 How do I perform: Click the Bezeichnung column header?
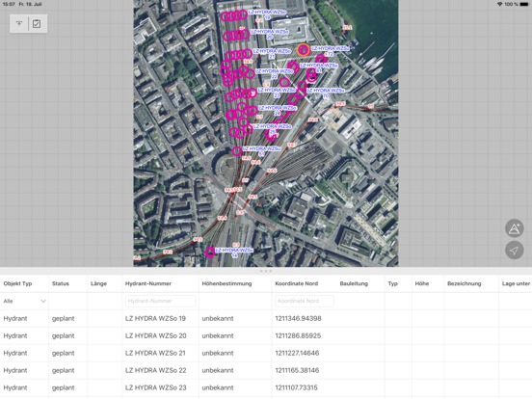[x=465, y=283]
